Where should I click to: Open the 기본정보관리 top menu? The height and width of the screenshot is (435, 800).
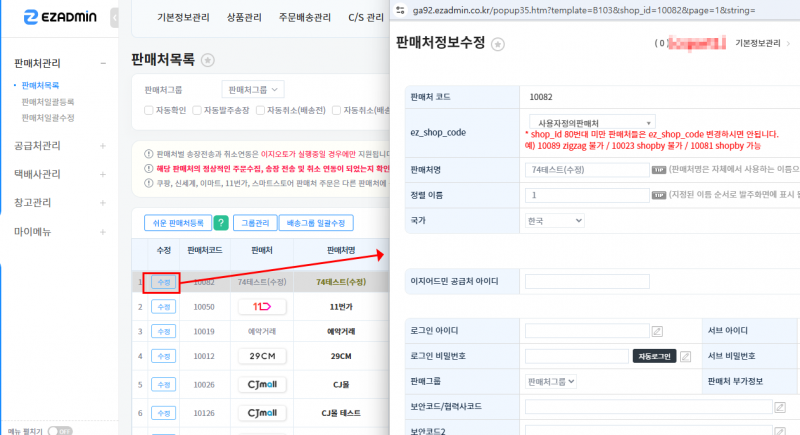(183, 17)
